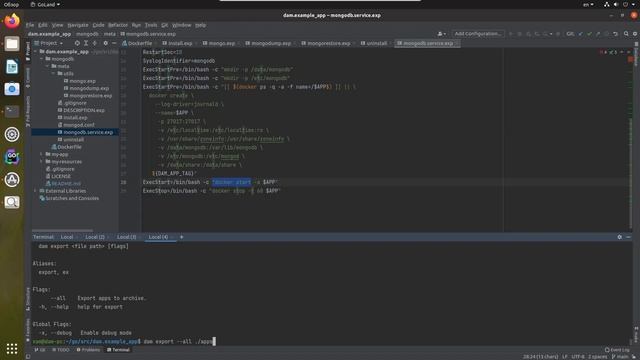The width and height of the screenshot is (640, 360).
Task: Expand the my-resources folder
Action: 42,162
